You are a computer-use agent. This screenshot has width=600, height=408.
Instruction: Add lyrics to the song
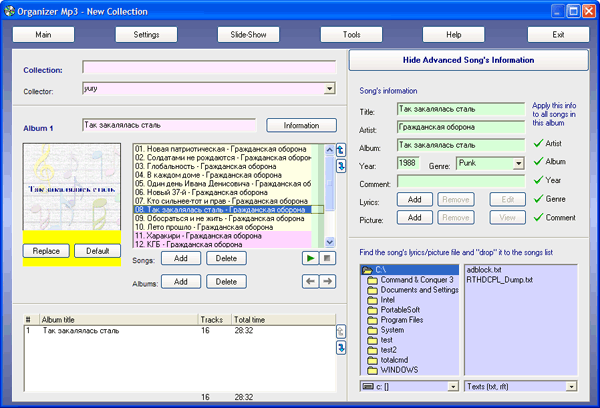pyautogui.click(x=415, y=199)
